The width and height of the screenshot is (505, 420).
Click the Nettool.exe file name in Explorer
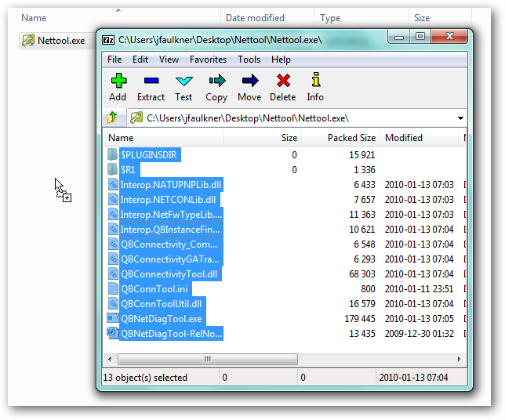(61, 41)
